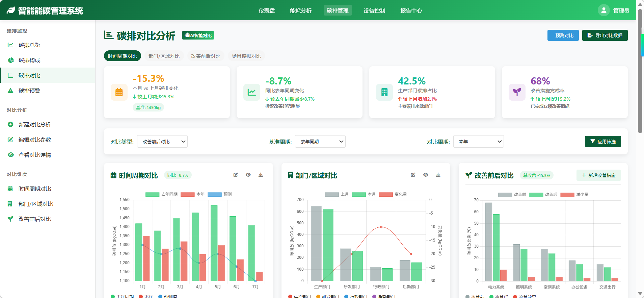644x298 pixels.
Task: Open 碳排预警 in the sidebar
Action: (29, 91)
